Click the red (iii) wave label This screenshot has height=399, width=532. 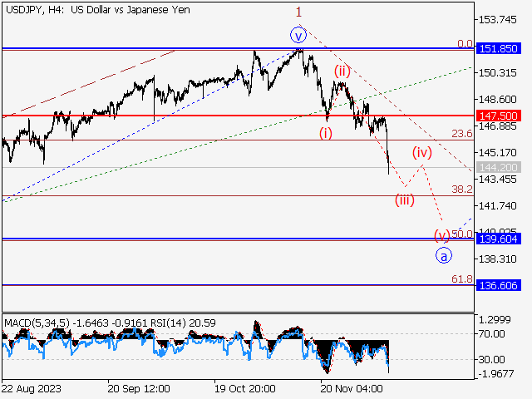pos(405,199)
